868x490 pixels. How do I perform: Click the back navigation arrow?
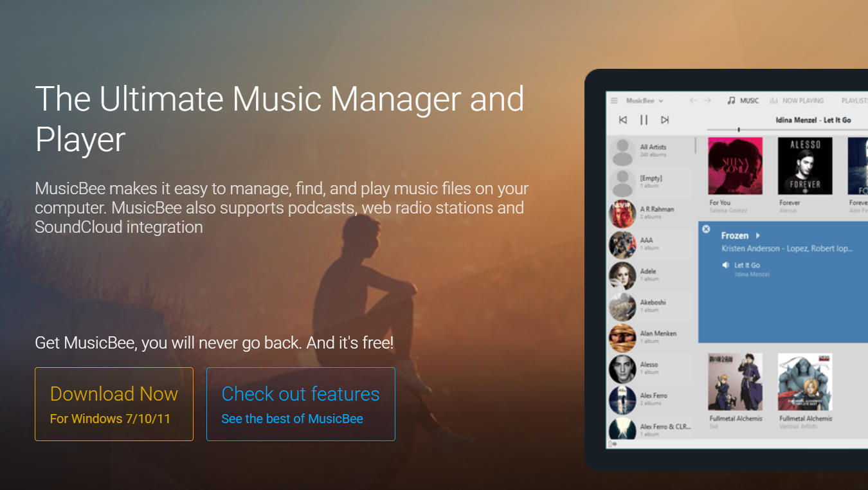(693, 101)
